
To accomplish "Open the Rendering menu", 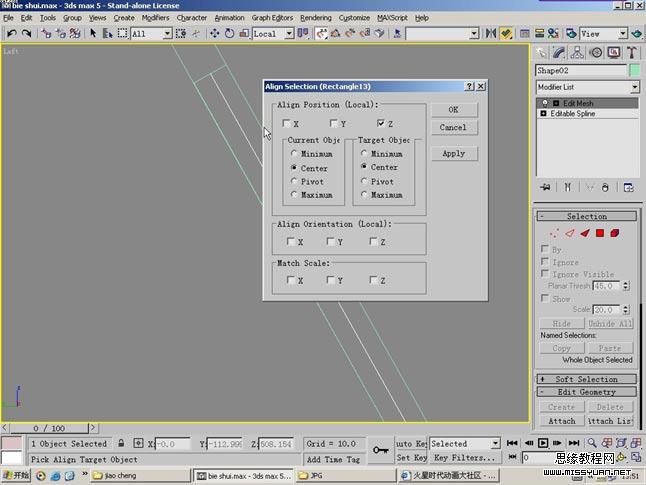I will click(316, 18).
